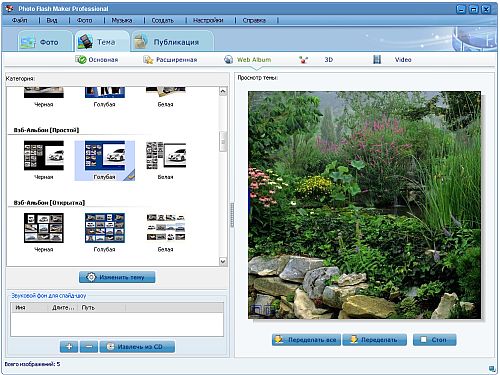The image size is (500, 375).
Task: Click the Изменить тему button
Action: pyautogui.click(x=117, y=277)
